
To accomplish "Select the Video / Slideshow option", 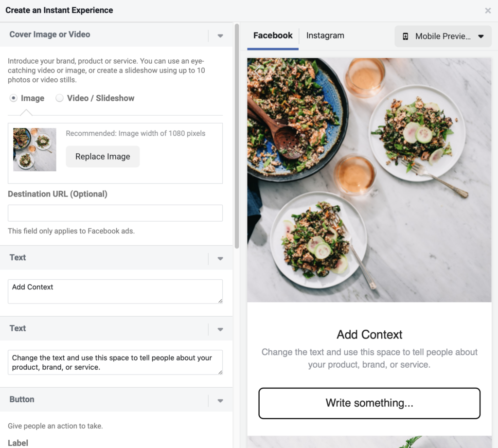I will [x=59, y=98].
